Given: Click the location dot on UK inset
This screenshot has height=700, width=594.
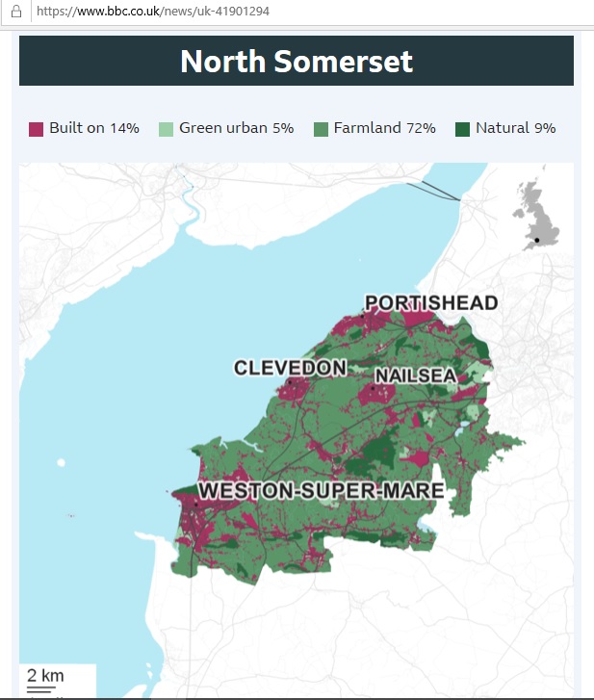Looking at the screenshot, I should (537, 239).
